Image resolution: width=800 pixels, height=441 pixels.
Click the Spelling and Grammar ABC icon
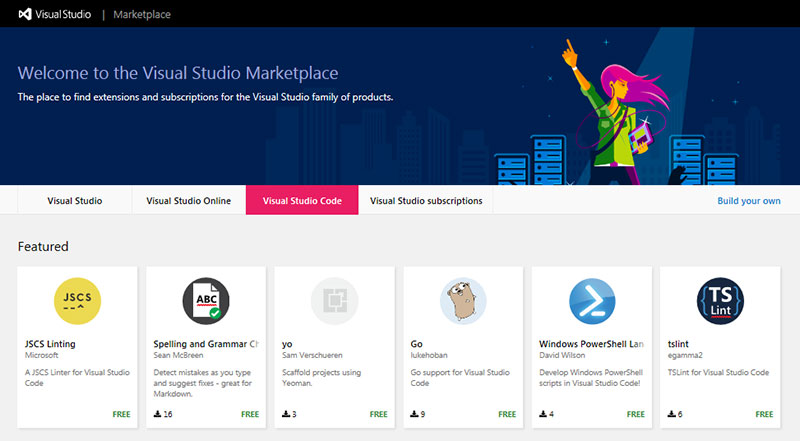coord(206,301)
